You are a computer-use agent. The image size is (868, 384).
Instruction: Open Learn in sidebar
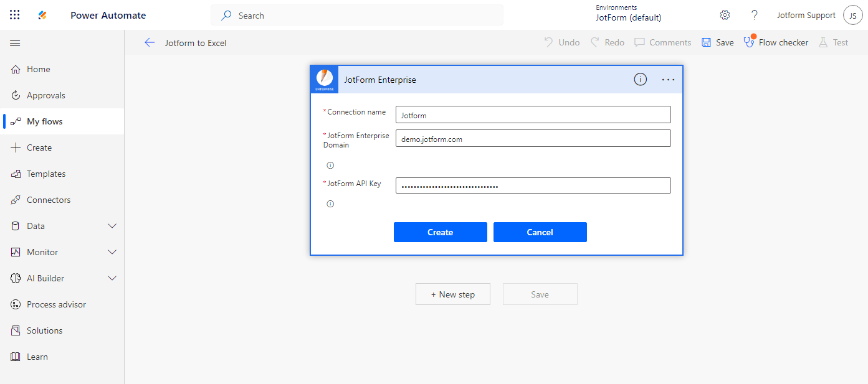coord(62,357)
